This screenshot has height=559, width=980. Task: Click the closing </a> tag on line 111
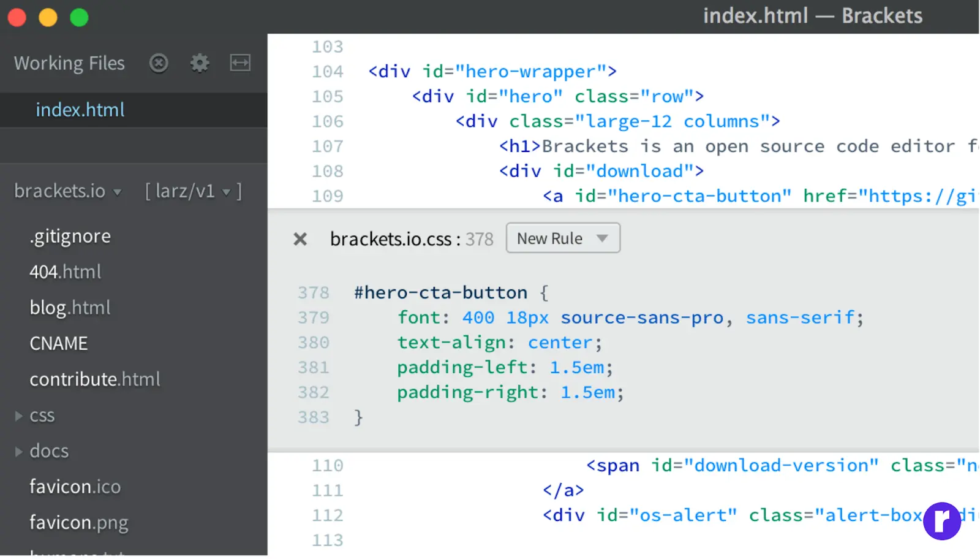pyautogui.click(x=563, y=490)
